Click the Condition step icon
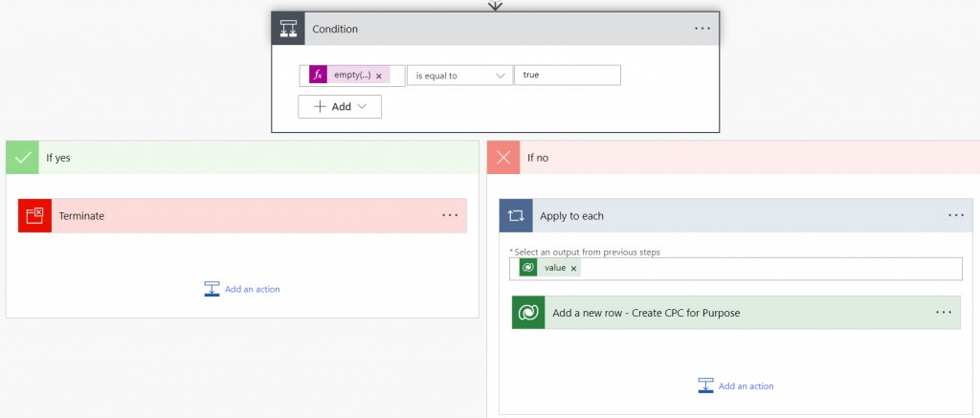Image resolution: width=980 pixels, height=418 pixels. pos(288,29)
